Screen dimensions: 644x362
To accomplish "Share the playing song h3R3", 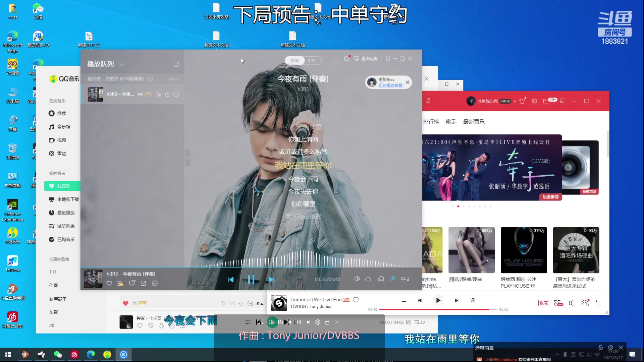I will click(x=143, y=283).
